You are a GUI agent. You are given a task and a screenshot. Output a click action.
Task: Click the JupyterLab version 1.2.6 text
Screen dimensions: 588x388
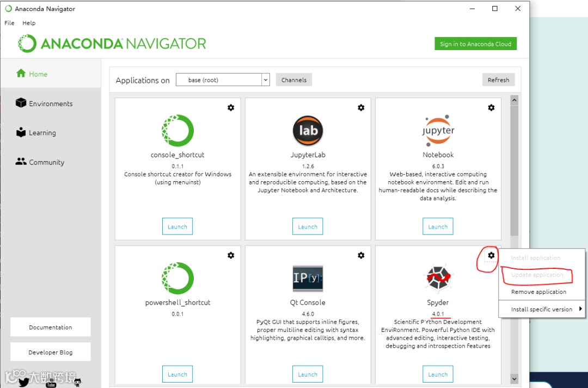308,166
